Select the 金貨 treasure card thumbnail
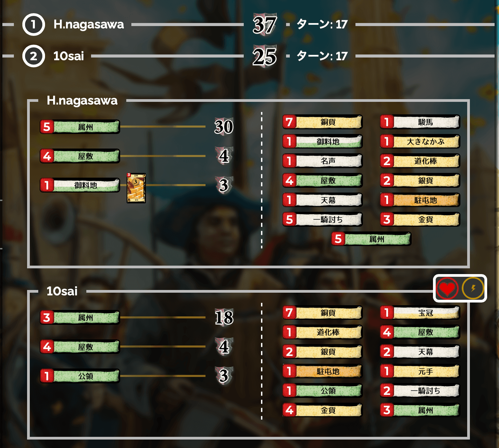 click(135, 188)
